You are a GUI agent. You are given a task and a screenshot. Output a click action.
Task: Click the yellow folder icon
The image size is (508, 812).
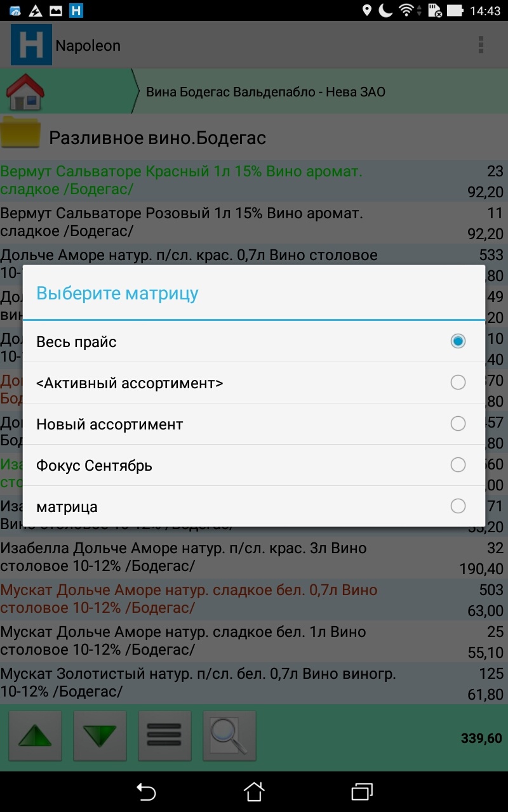(20, 132)
